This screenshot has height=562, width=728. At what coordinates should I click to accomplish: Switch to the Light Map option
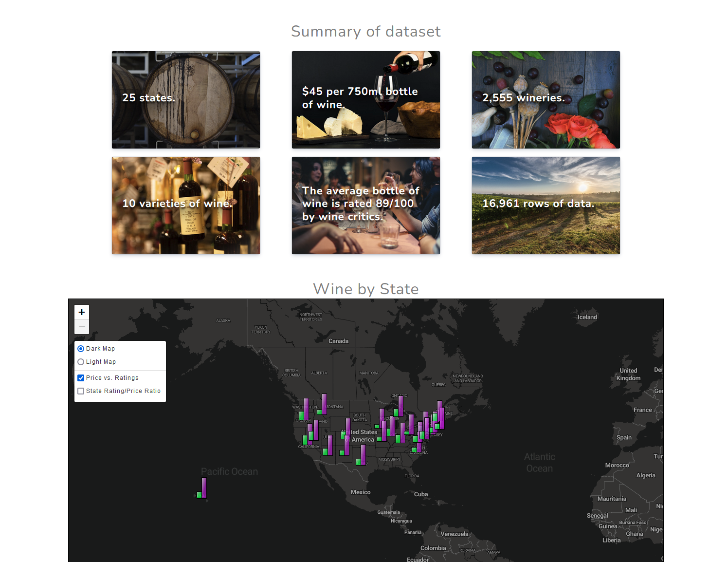tap(81, 362)
